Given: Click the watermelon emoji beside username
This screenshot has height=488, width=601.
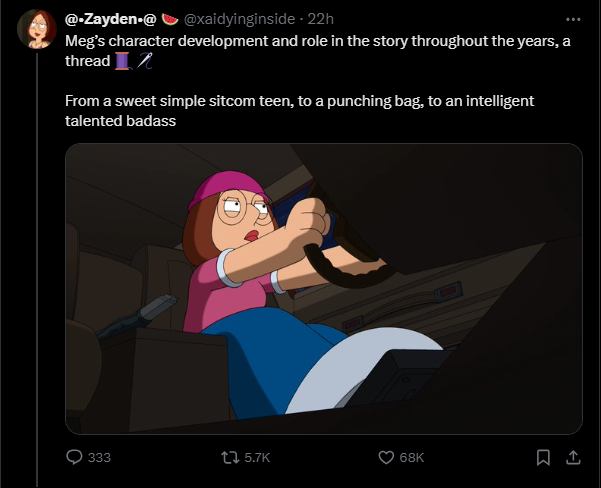Looking at the screenshot, I should click(170, 19).
